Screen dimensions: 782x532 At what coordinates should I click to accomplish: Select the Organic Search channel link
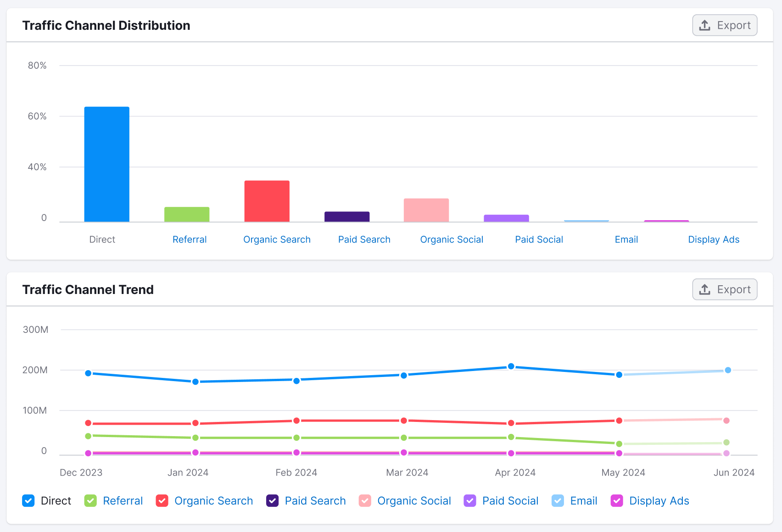[276, 239]
